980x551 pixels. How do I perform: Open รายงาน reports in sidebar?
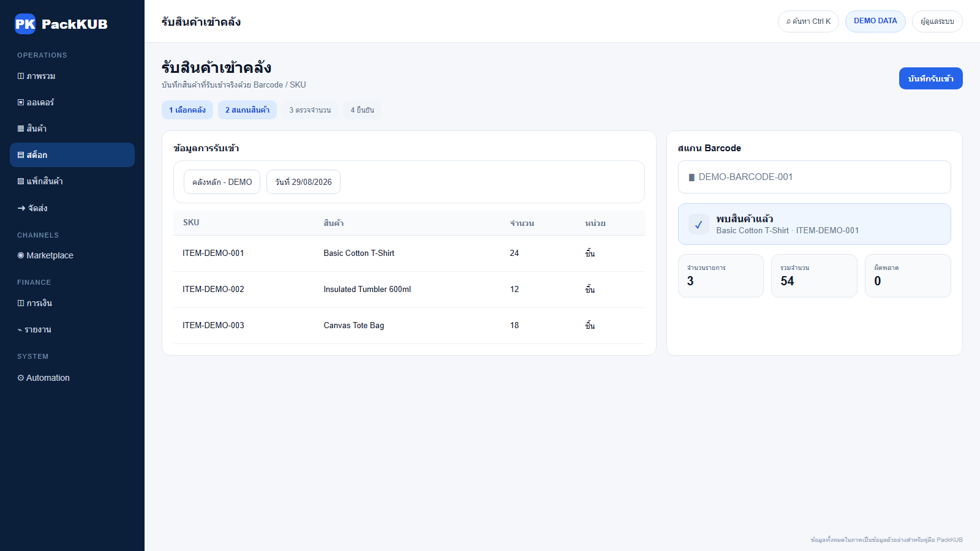(72, 329)
